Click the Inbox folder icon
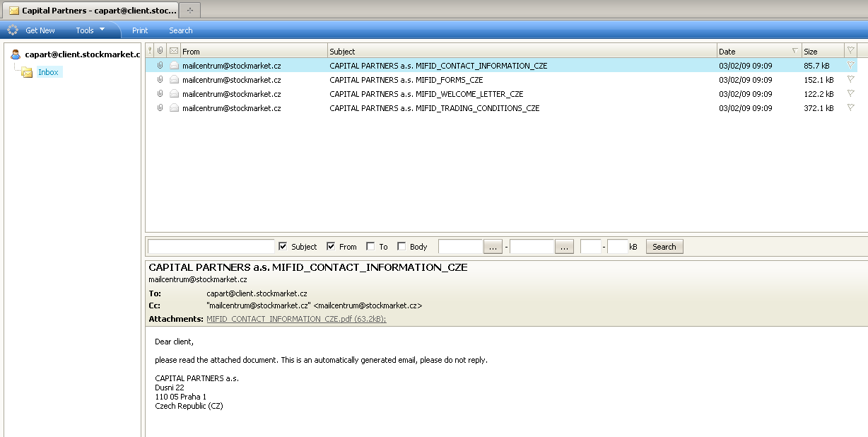This screenshot has height=437, width=868. click(27, 72)
